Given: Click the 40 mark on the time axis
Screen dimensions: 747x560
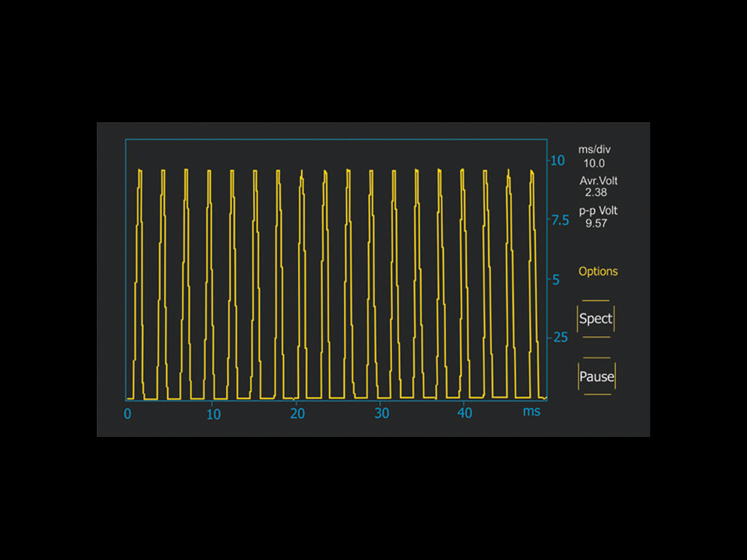Looking at the screenshot, I should [465, 413].
